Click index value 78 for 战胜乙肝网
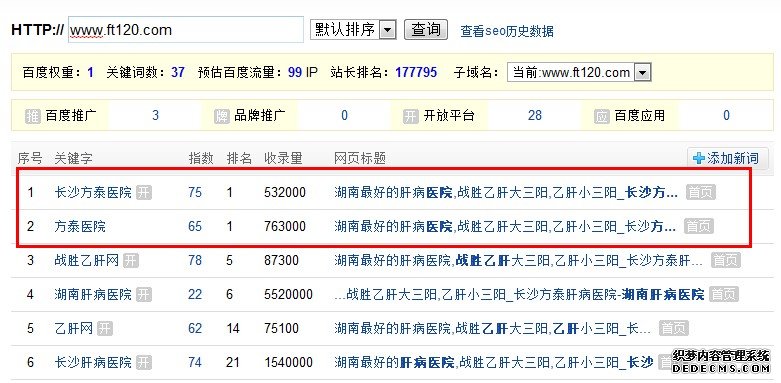 pos(195,260)
